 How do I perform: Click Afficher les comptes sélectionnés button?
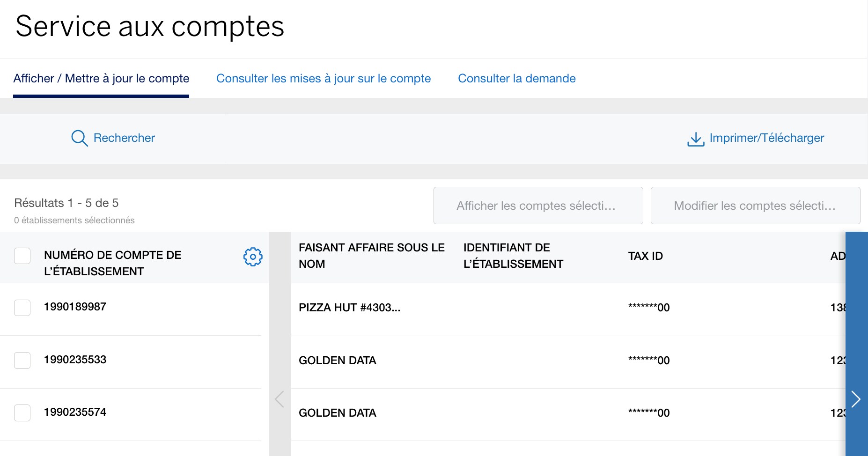pyautogui.click(x=538, y=206)
